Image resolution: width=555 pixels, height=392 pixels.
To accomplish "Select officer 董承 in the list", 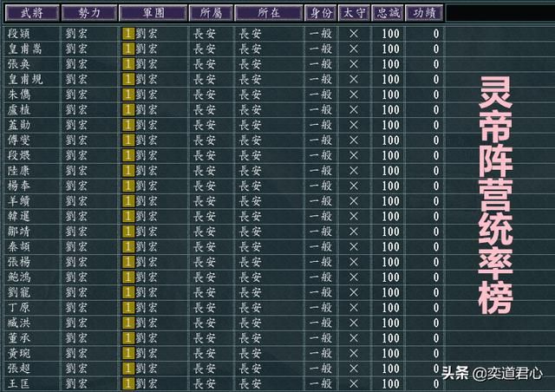I will 19,338.
